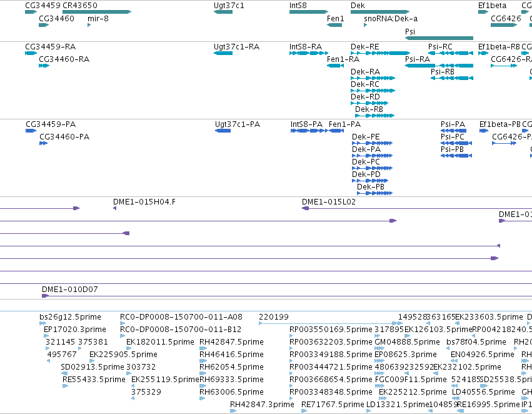Click the Dek-RB transcript model
Viewport: 532px width, 414px height.
coord(375,116)
